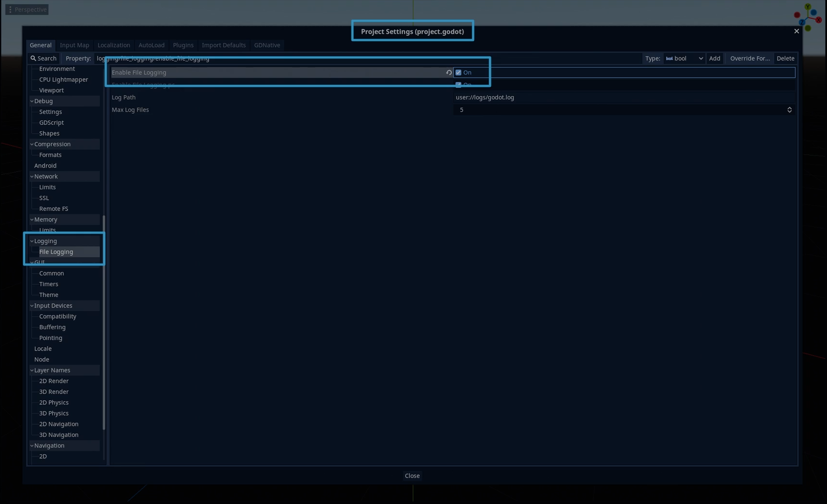Click the Log Path value field

tap(623, 98)
